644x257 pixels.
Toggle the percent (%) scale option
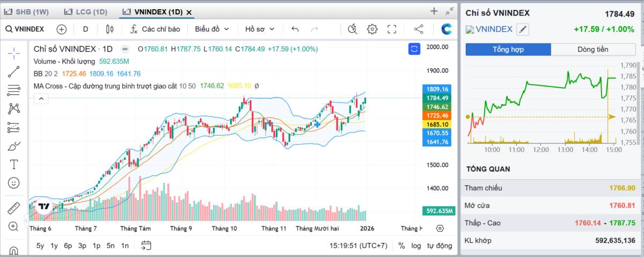click(x=401, y=246)
